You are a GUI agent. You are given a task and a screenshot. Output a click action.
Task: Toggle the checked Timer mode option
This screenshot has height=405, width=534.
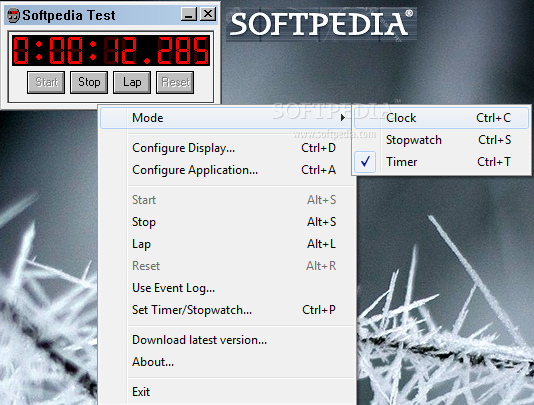pyautogui.click(x=441, y=162)
